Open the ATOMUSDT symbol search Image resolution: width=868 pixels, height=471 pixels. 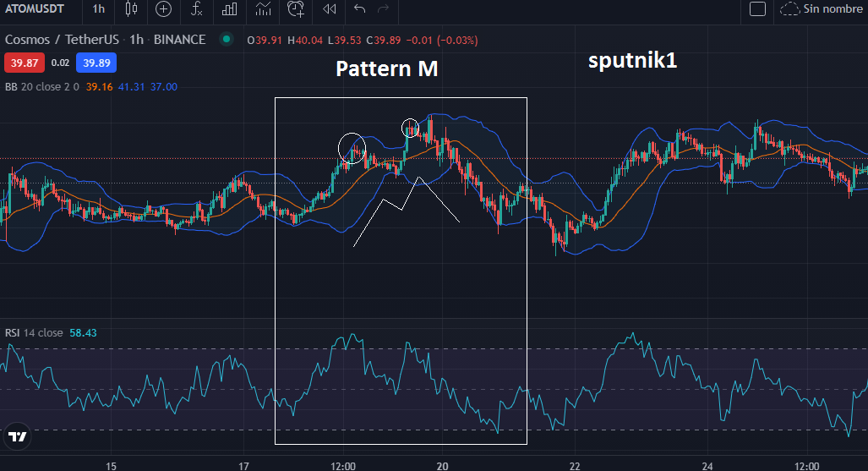[x=35, y=8]
